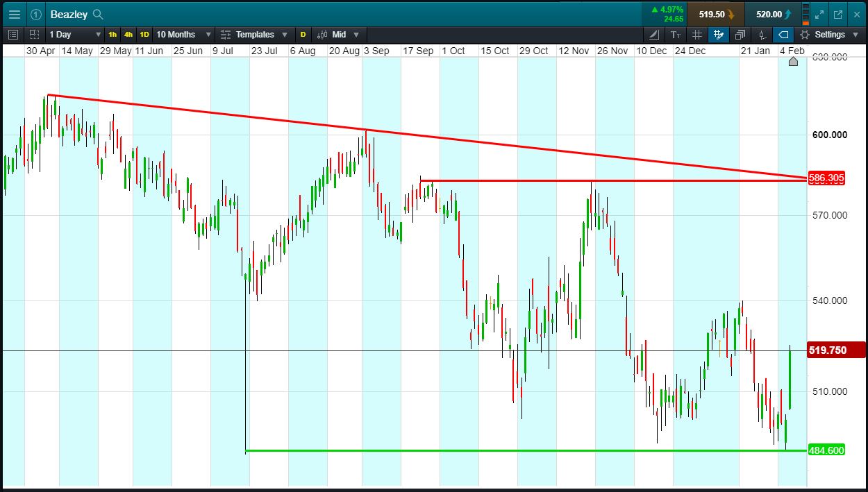Viewport: 868px width, 492px height.
Task: Click the circled number 1 linking icon
Action: coord(36,14)
